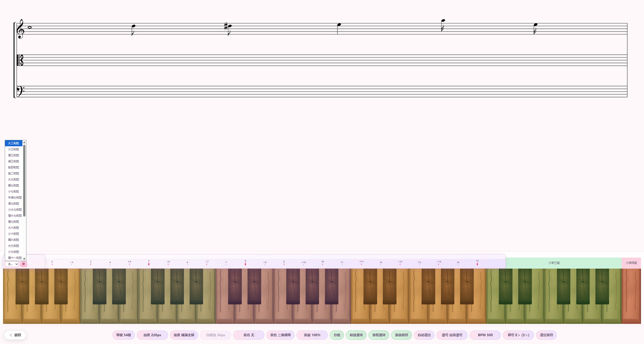Toggle the 和弦滑块 chord slider option

[x=356, y=335]
